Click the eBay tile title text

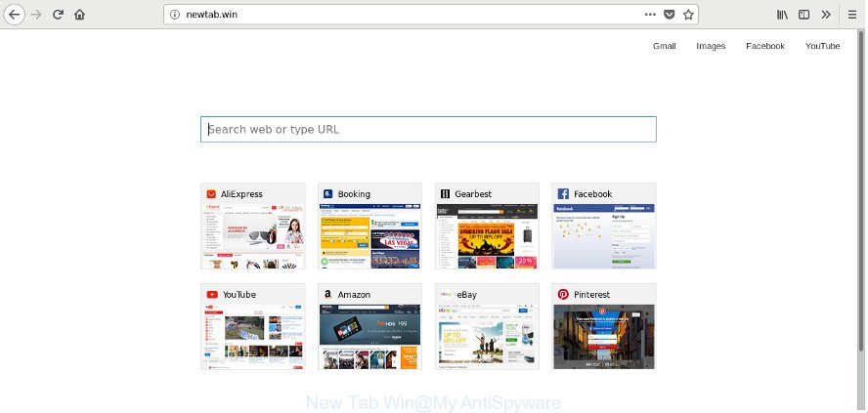pyautogui.click(x=466, y=295)
